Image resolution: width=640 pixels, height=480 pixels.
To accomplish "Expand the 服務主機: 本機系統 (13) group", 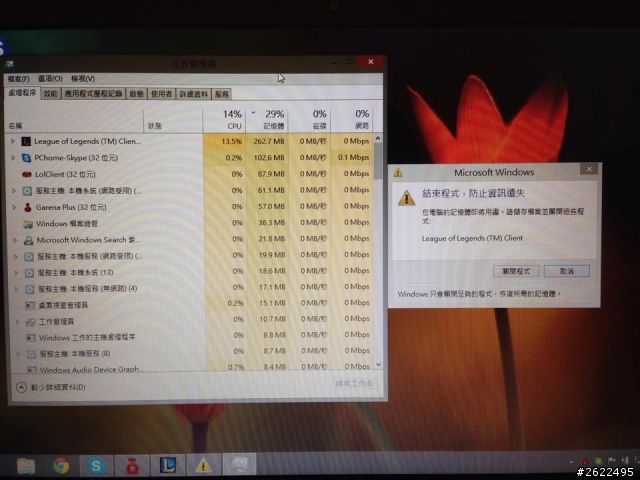I will pos(16,273).
